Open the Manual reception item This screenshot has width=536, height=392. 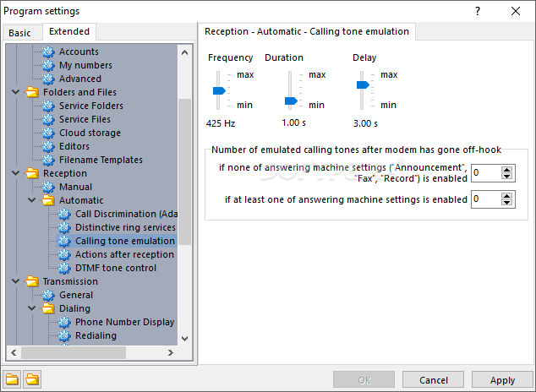tap(75, 187)
